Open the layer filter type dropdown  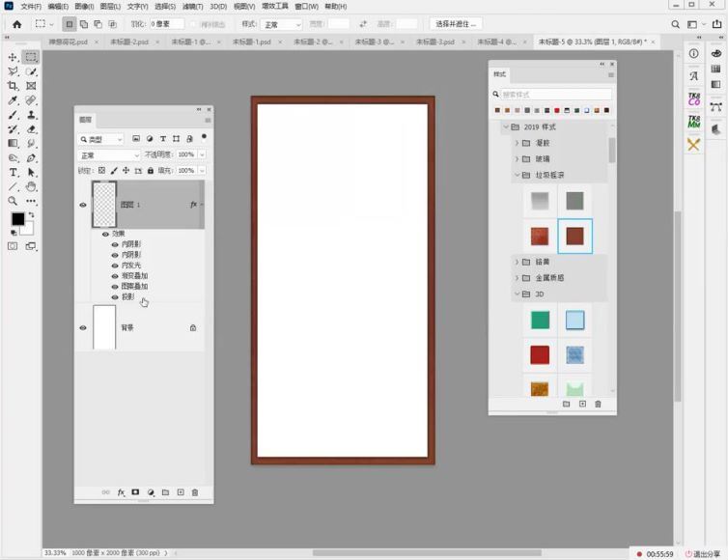tap(100, 139)
